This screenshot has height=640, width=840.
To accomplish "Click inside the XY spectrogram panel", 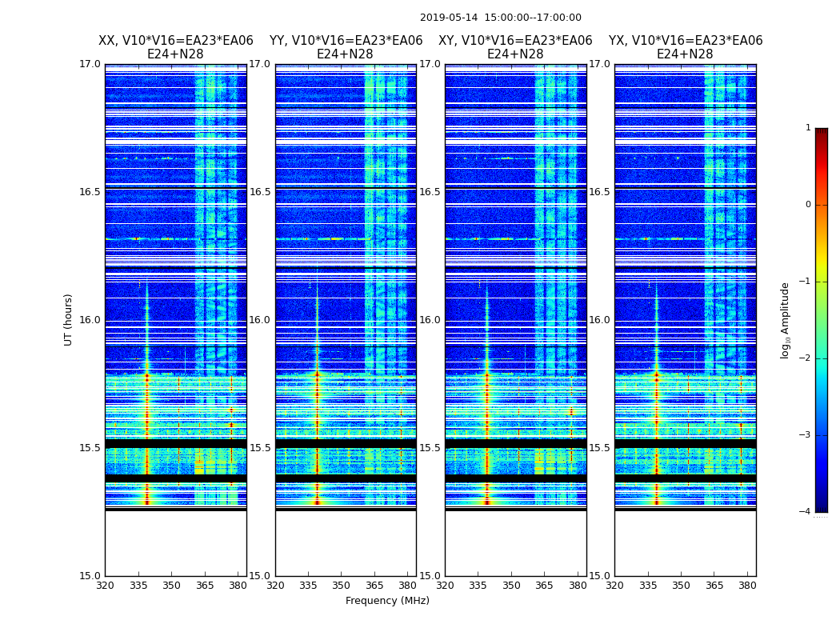I will (x=516, y=320).
